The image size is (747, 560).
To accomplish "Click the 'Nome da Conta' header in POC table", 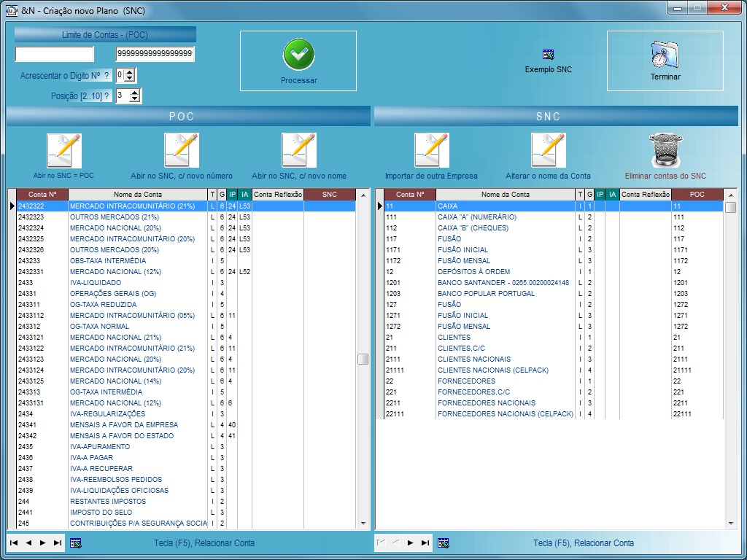I will [138, 194].
